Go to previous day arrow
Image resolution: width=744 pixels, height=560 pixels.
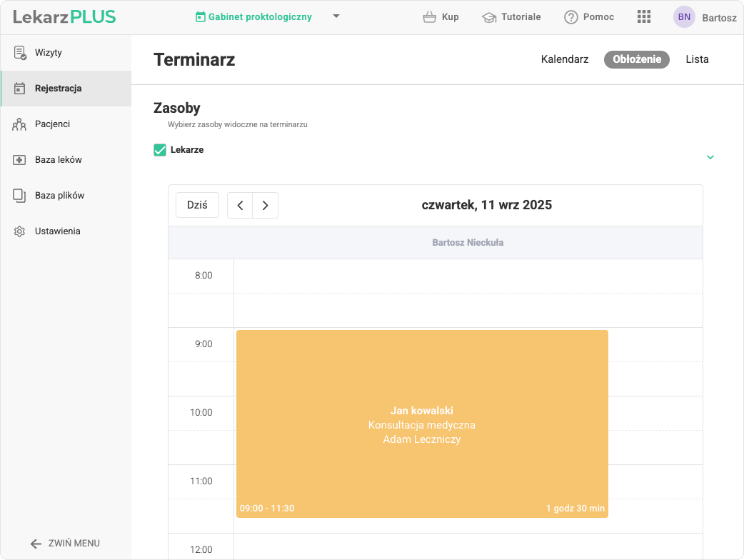[240, 206]
